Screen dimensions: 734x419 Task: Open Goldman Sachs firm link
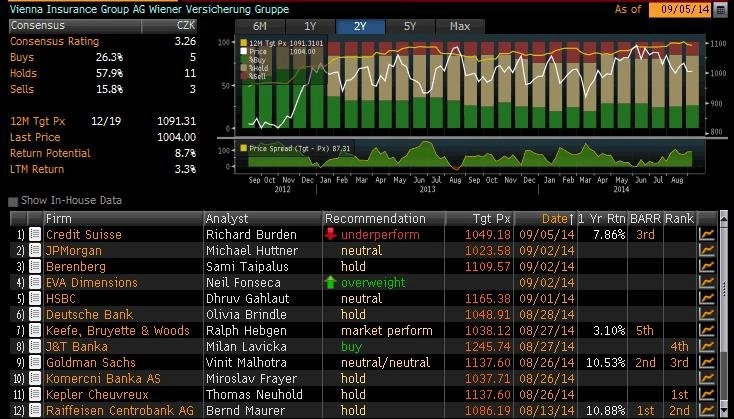pyautogui.click(x=91, y=363)
